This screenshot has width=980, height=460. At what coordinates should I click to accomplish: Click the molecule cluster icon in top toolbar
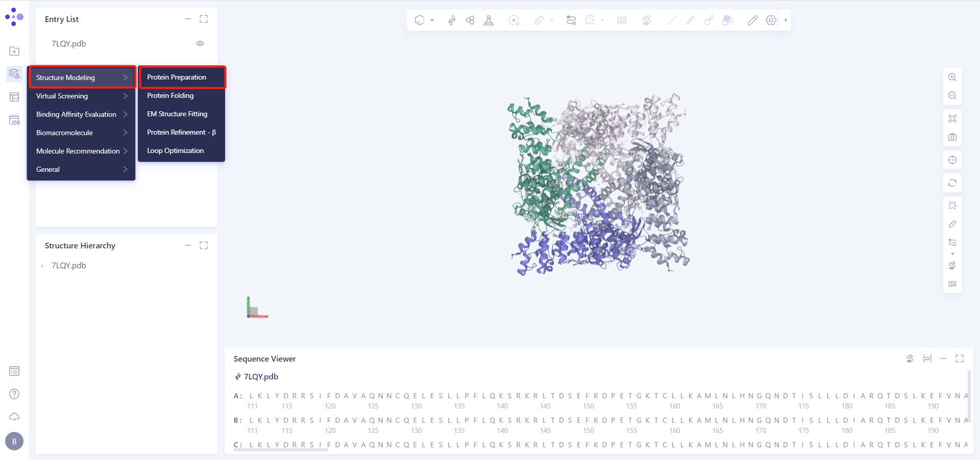click(470, 20)
